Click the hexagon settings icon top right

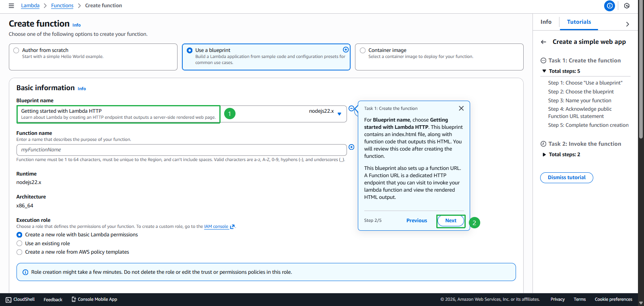point(627,6)
